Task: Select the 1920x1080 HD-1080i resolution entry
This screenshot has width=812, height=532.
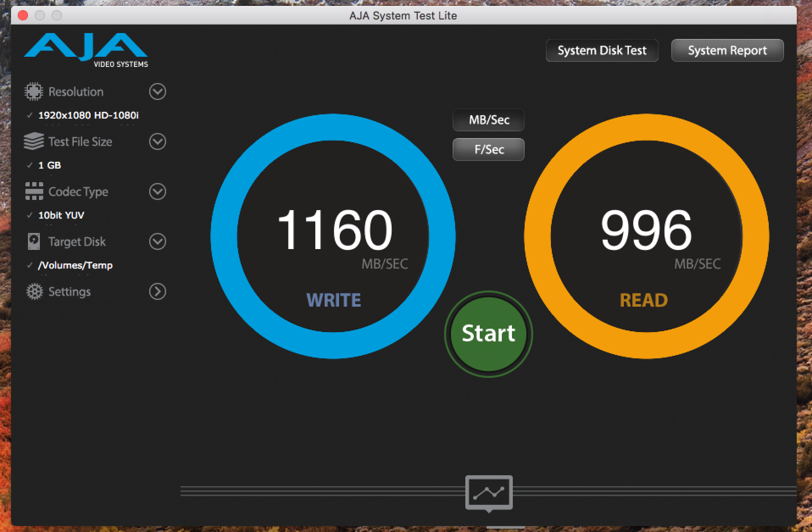Action: (x=88, y=115)
